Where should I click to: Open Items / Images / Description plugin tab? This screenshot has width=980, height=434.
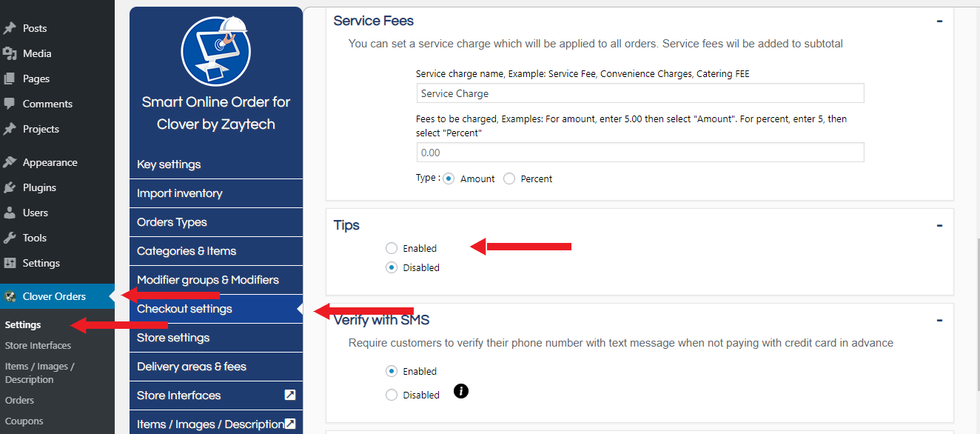point(216,423)
